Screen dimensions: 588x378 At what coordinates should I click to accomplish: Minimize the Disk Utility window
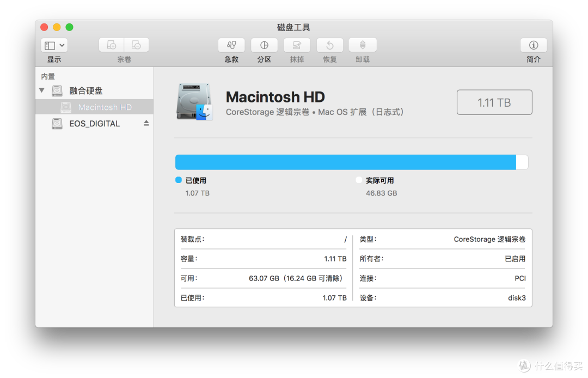(57, 27)
